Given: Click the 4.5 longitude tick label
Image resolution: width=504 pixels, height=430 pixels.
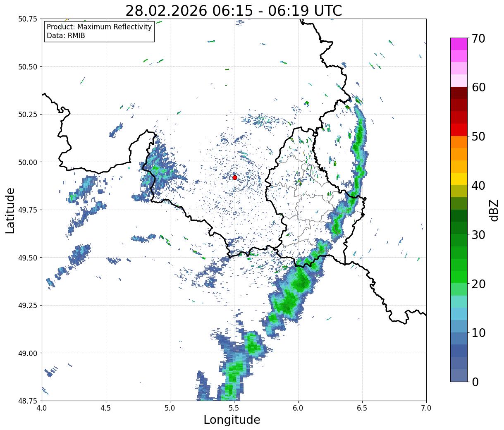Looking at the screenshot, I should pyautogui.click(x=106, y=408).
